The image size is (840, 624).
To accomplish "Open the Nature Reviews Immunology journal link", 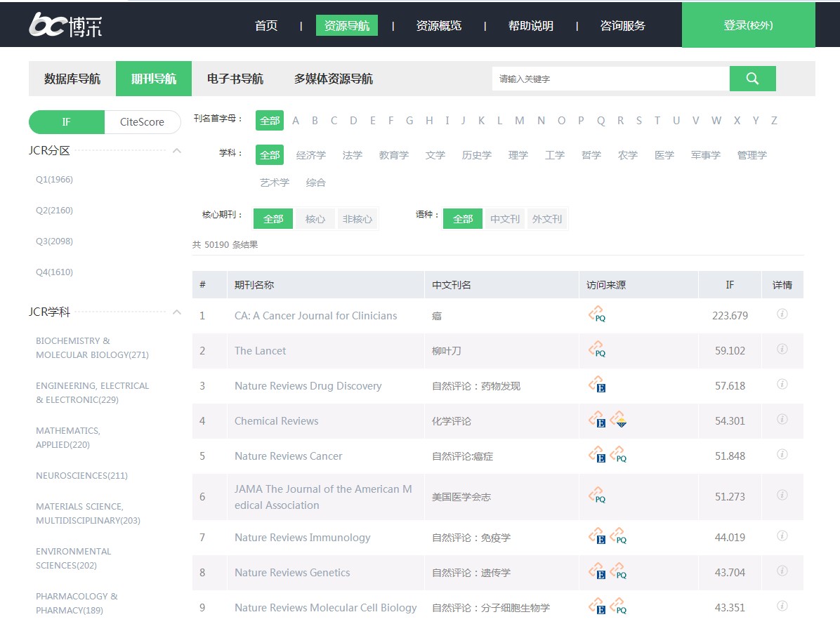I will (x=302, y=538).
